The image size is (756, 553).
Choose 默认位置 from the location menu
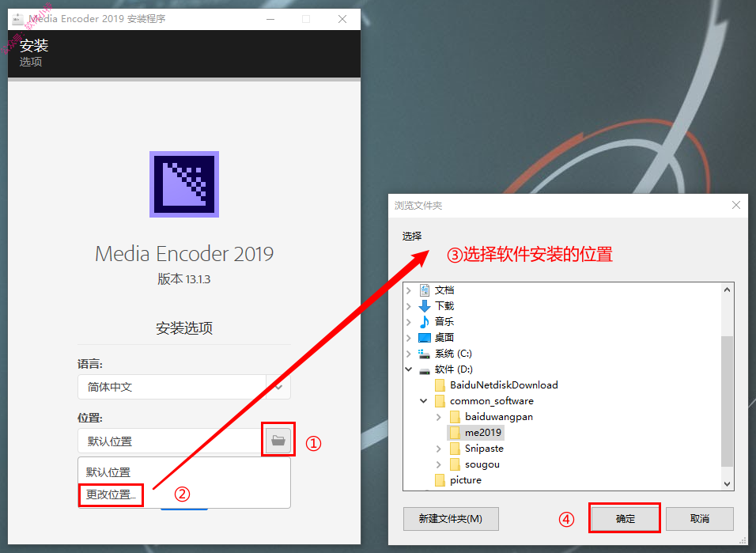pos(108,472)
